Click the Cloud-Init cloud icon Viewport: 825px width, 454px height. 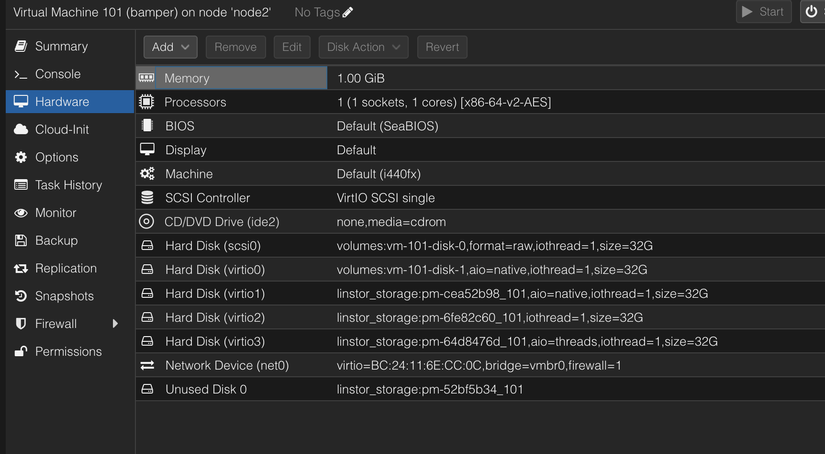click(x=21, y=129)
